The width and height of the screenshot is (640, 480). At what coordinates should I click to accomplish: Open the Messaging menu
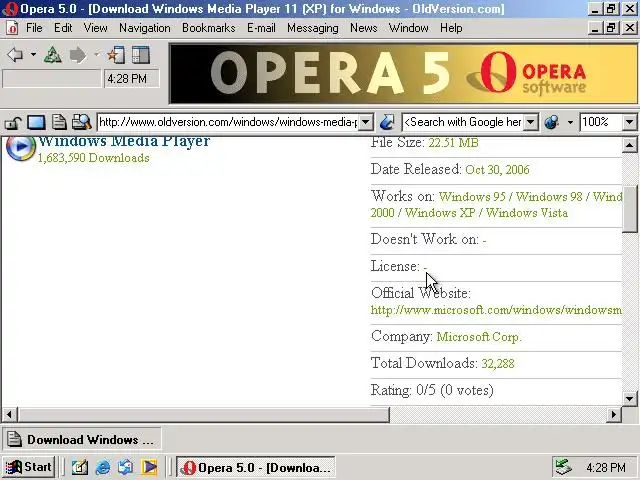tap(313, 28)
